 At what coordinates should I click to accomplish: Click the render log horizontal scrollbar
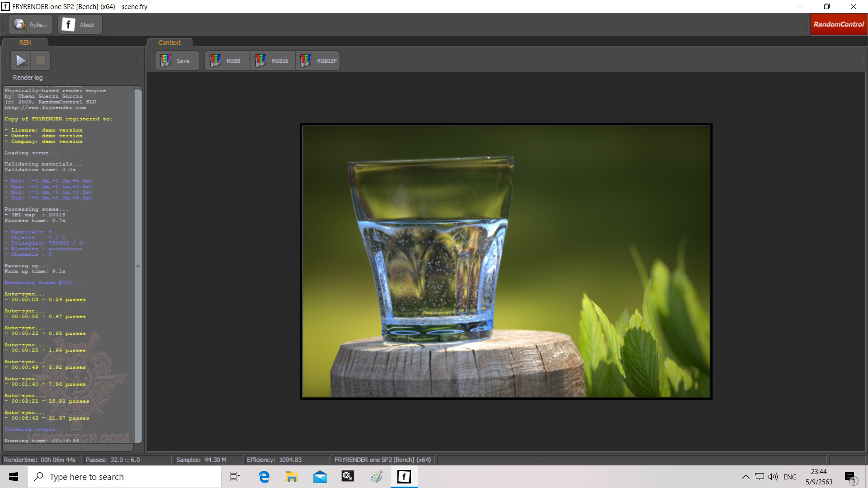point(68,447)
